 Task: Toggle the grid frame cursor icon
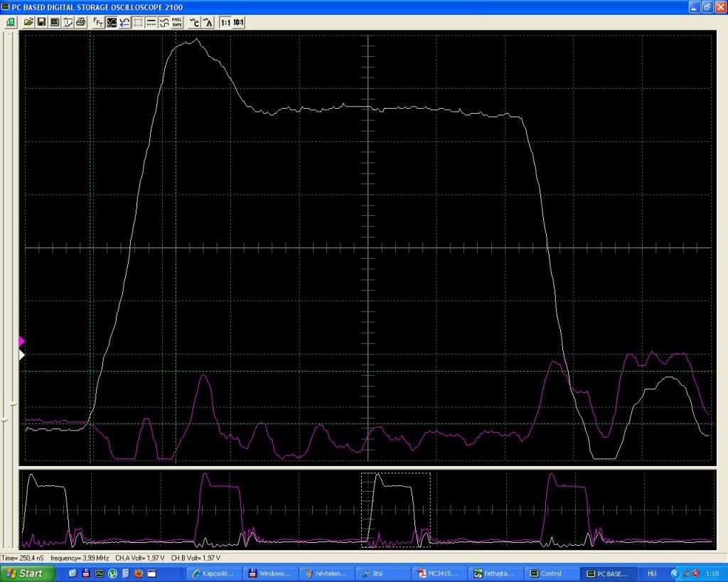[x=138, y=22]
